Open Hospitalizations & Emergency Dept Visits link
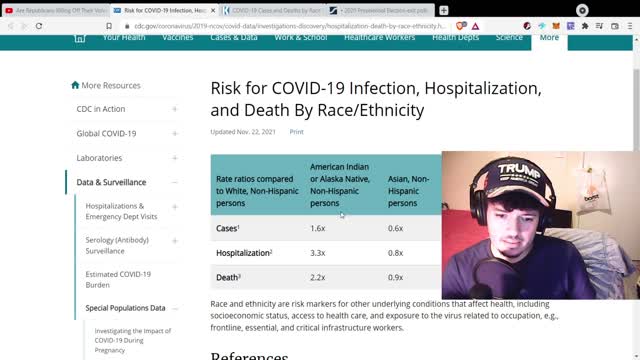The image size is (640, 360). click(121, 211)
